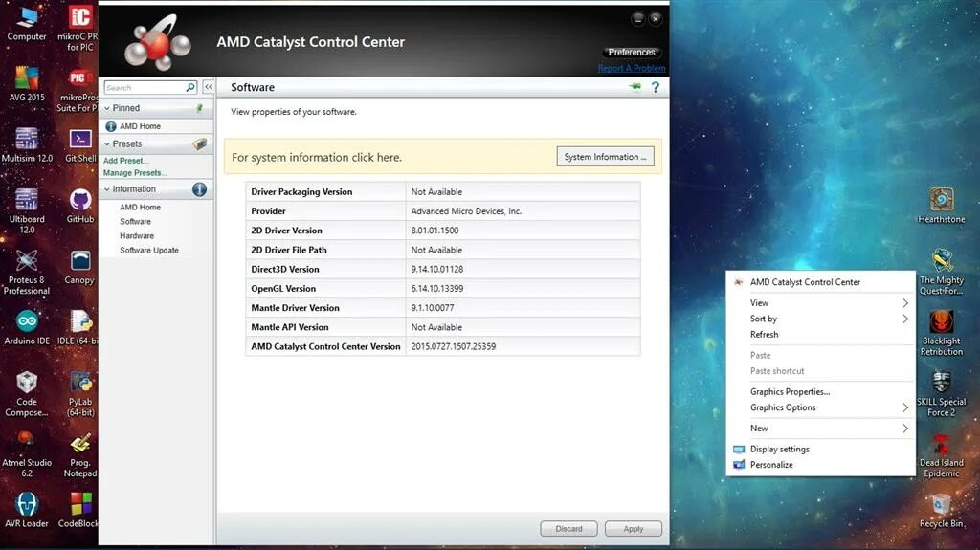Image resolution: width=980 pixels, height=550 pixels.
Task: Collapse the sidebar with double-arrow button
Action: point(208,87)
